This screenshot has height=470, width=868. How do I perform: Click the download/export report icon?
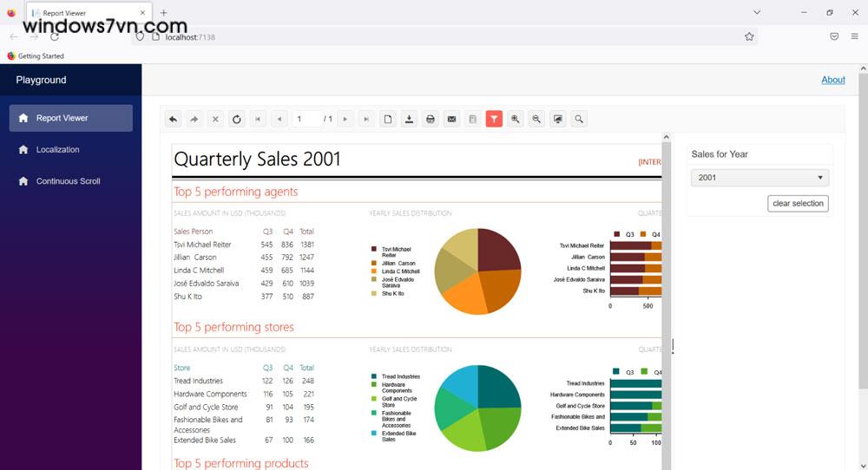point(409,119)
